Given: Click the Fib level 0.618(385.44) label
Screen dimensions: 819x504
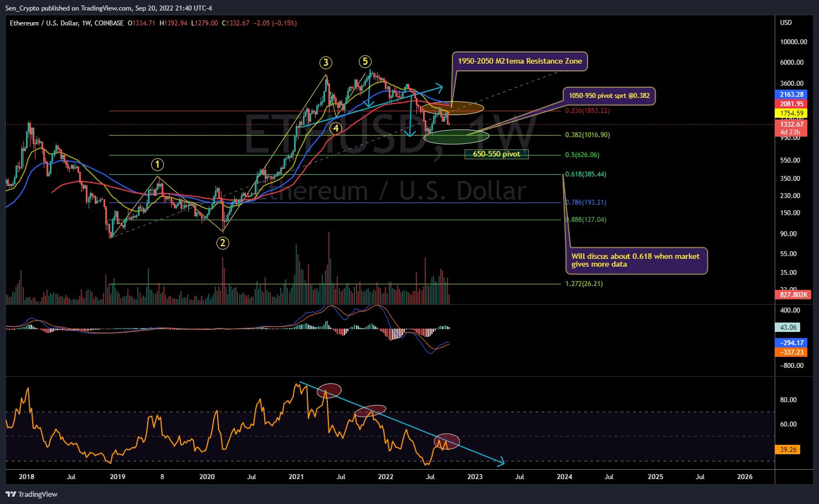Looking at the screenshot, I should click(585, 174).
